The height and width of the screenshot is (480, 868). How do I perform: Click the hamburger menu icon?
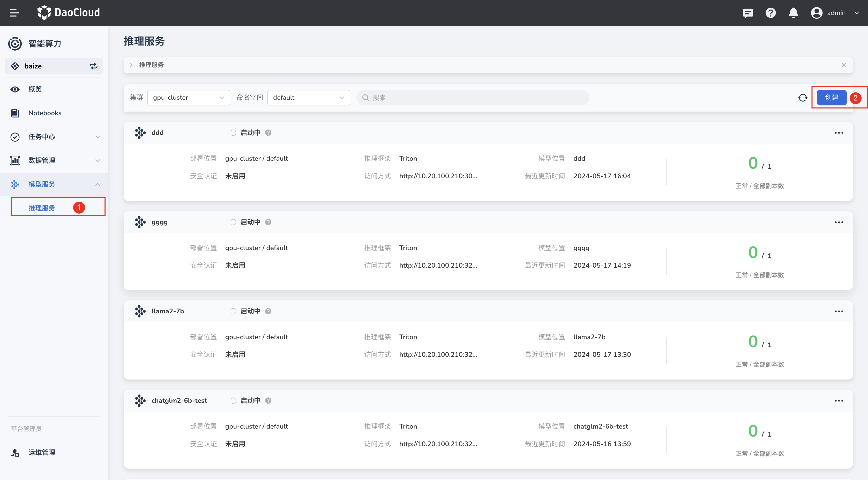pos(14,13)
